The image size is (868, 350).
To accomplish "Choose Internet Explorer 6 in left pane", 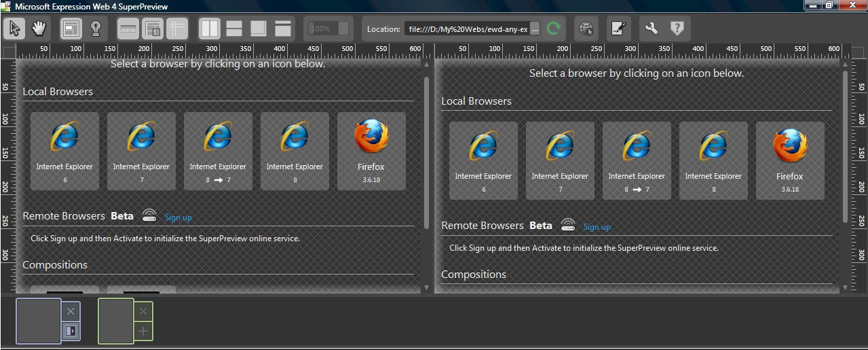I will point(64,152).
